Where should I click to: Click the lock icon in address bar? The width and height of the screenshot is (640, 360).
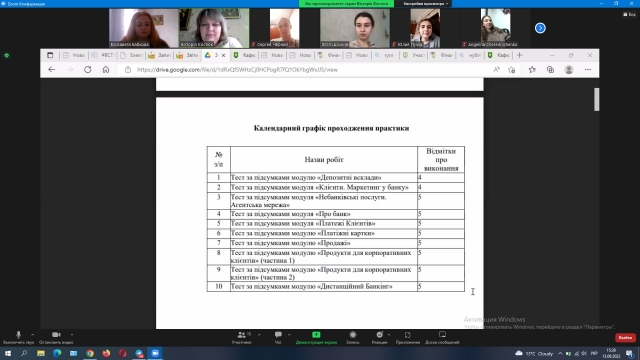(x=128, y=70)
